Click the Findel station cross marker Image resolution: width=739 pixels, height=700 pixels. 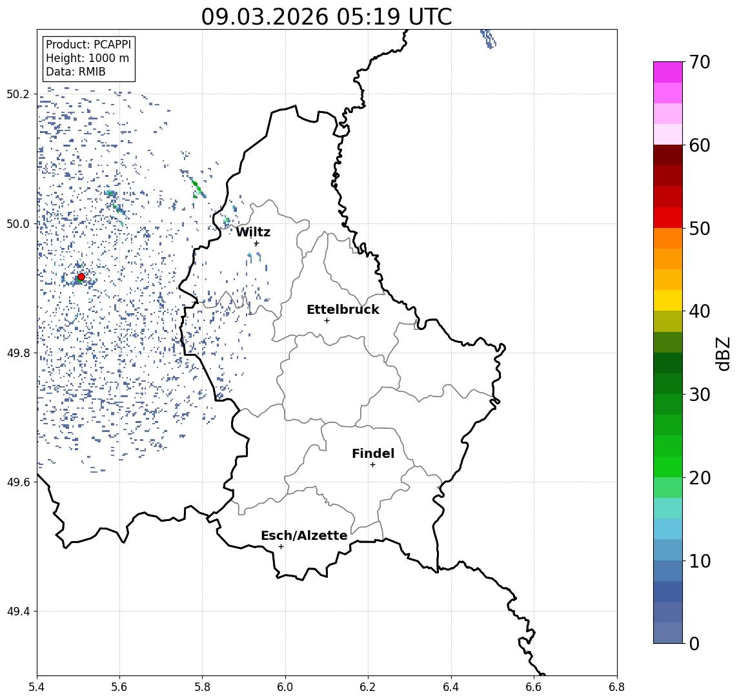372,465
